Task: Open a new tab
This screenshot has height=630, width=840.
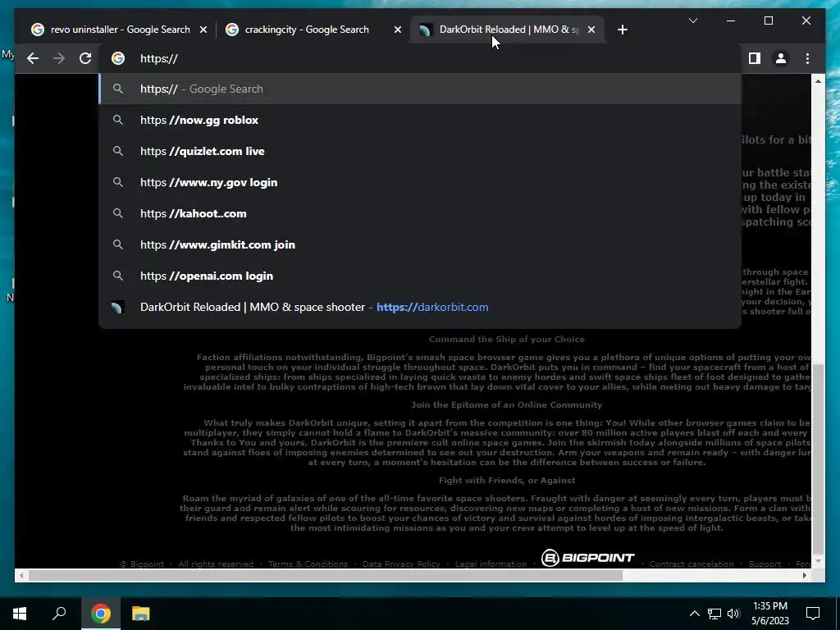Action: point(622,30)
